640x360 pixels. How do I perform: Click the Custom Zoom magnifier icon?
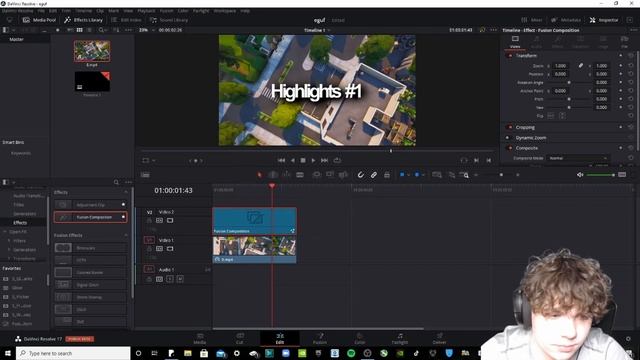coord(464,175)
